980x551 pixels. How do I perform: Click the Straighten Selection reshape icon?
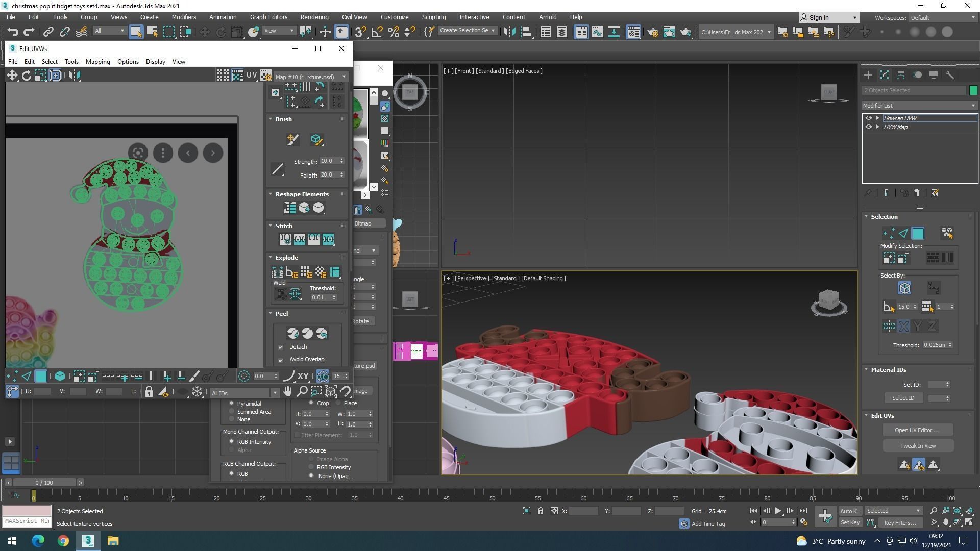pyautogui.click(x=290, y=208)
